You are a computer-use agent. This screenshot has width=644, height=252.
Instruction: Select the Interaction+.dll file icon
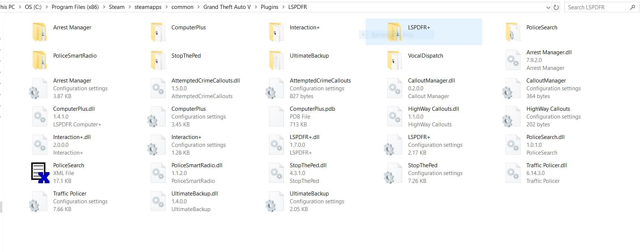pyautogui.click(x=39, y=145)
